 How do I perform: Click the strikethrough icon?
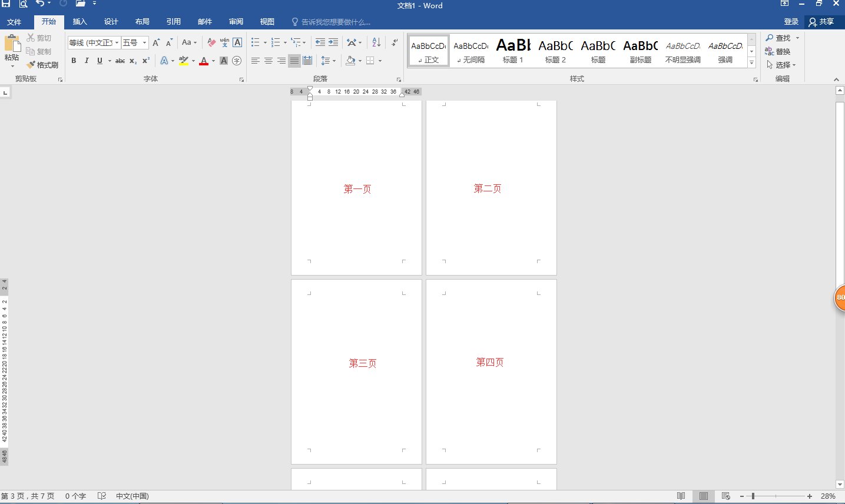point(120,61)
